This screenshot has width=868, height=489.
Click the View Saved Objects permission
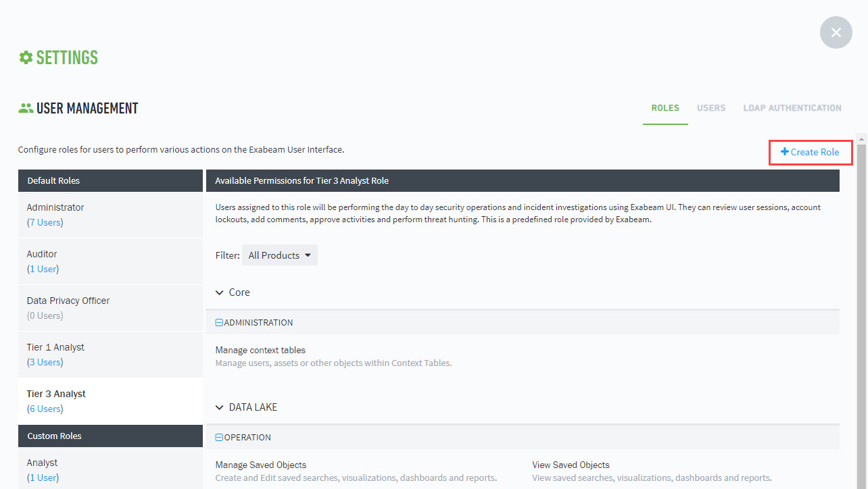pyautogui.click(x=571, y=465)
